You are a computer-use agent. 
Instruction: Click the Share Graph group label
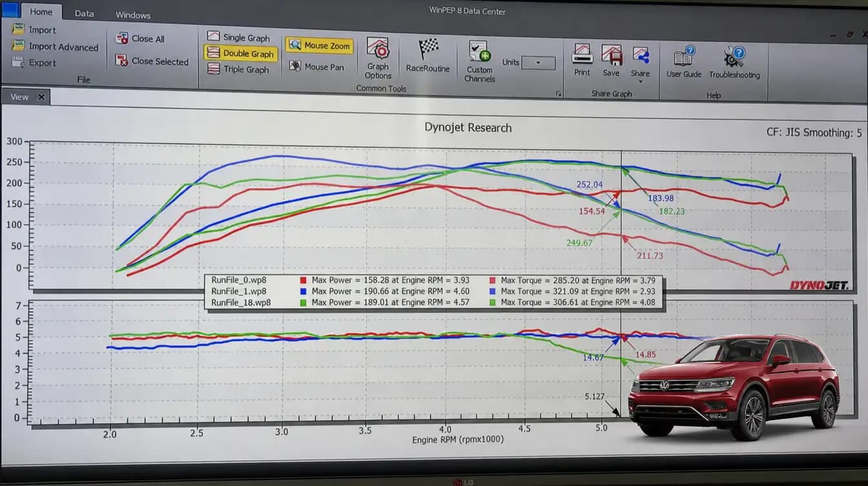tap(612, 94)
